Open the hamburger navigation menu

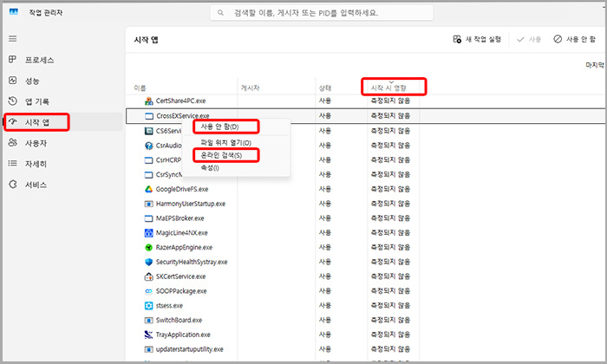click(13, 39)
